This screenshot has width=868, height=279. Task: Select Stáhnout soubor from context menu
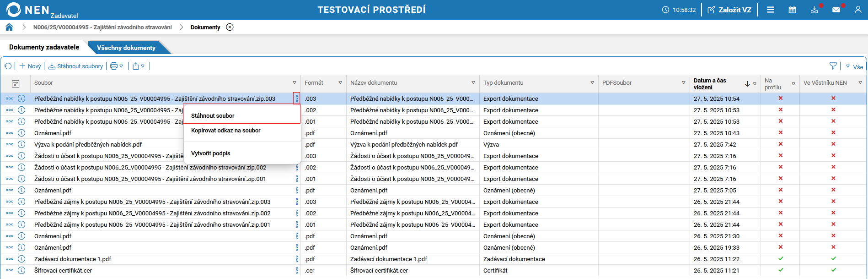(x=213, y=115)
